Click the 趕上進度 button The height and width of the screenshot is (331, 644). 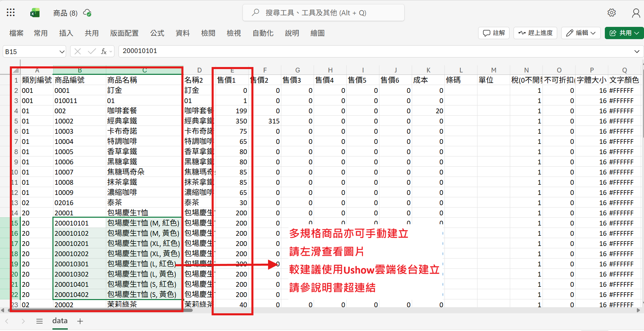point(535,33)
